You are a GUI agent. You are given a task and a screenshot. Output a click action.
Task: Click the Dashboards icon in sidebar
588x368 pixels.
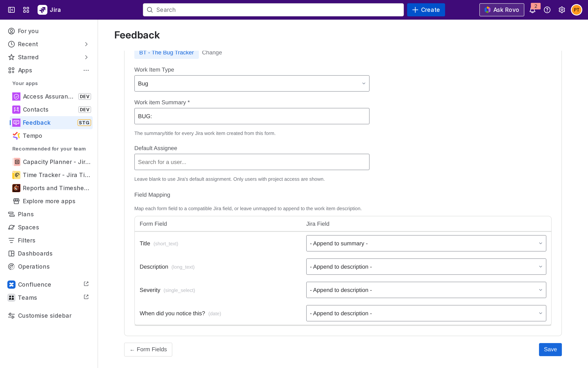point(11,254)
